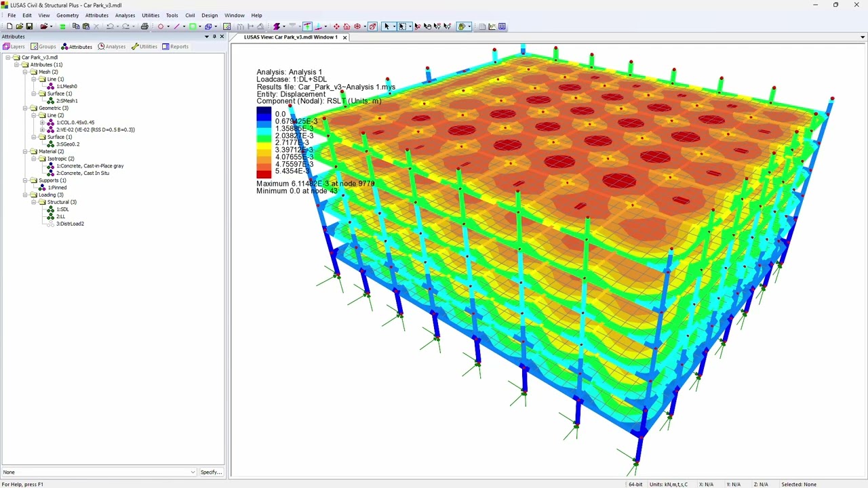Select the 1:Pinned support attribute
The width and height of the screenshot is (868, 488).
(x=57, y=188)
